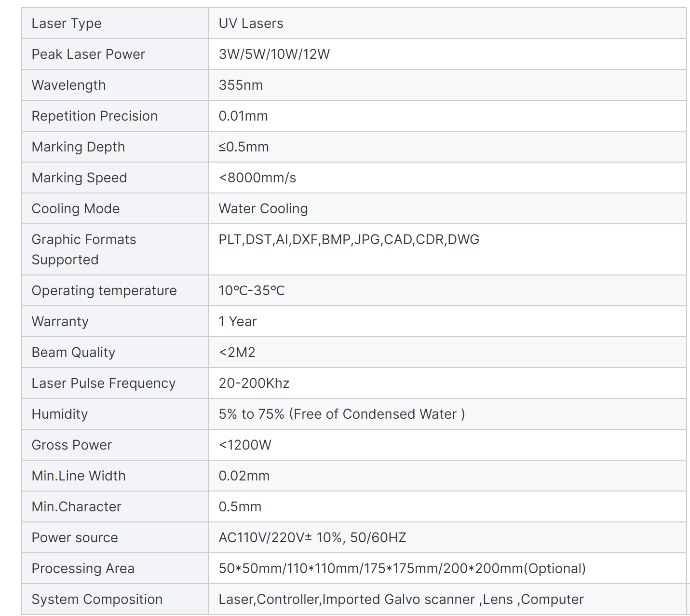Click the "Wavelength" row label
Viewport: 690px width, 616px height.
pos(68,85)
